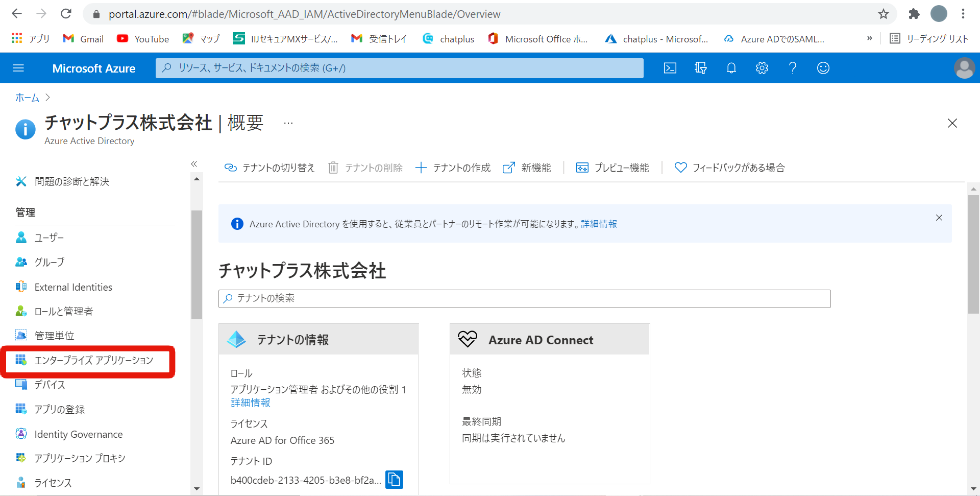Open the Chrome three-dot menu
Image resolution: width=980 pixels, height=496 pixels.
pyautogui.click(x=963, y=14)
